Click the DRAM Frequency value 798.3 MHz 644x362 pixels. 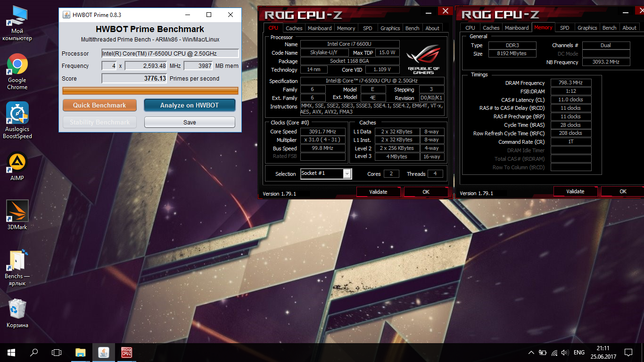(571, 83)
